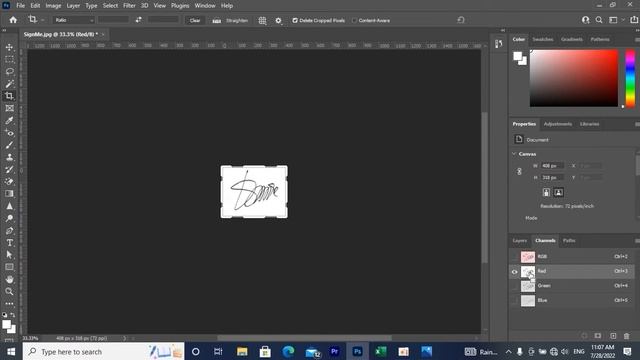Reset default foreground and background colors
This screenshot has height=360, width=640.
point(4,315)
